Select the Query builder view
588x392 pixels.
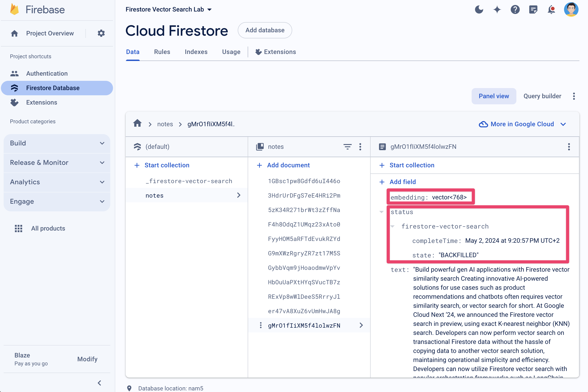pos(542,96)
